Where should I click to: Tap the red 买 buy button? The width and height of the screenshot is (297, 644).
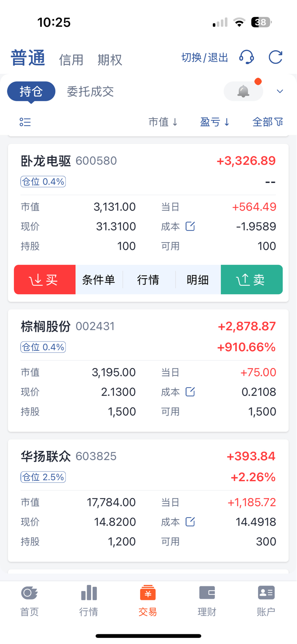click(x=45, y=280)
